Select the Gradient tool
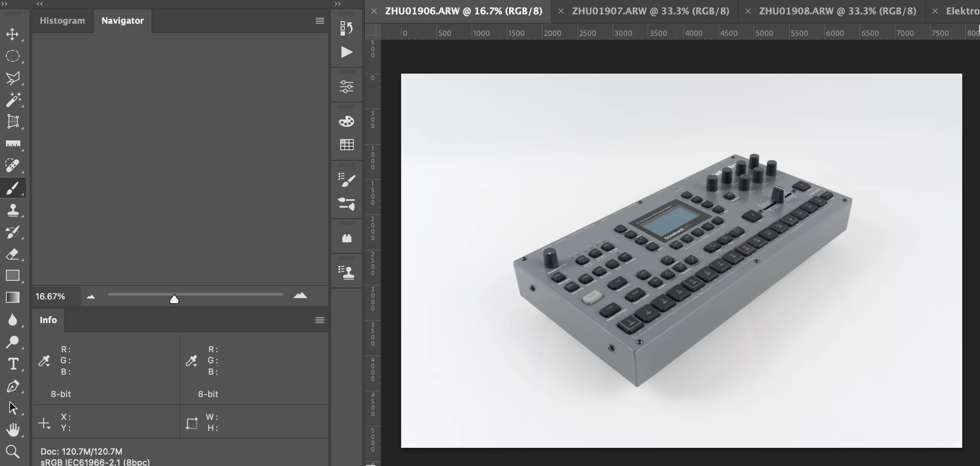This screenshot has width=980, height=466. tap(12, 298)
